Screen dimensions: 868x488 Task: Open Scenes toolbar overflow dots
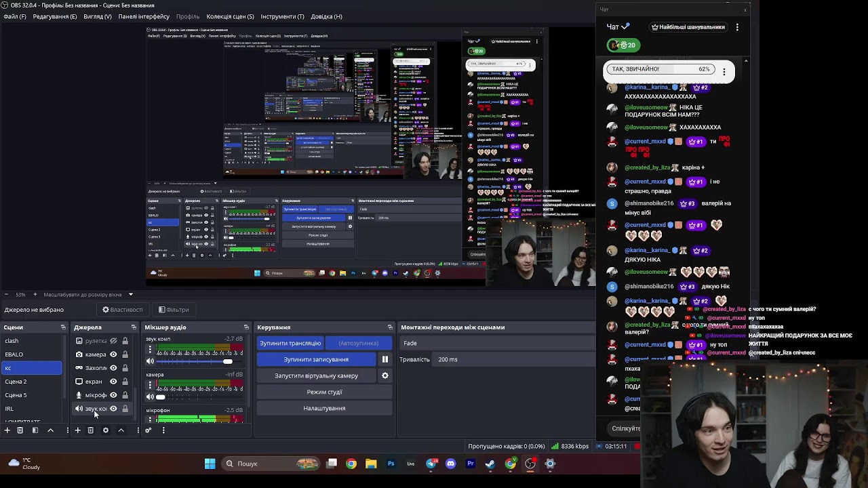pyautogui.click(x=67, y=430)
